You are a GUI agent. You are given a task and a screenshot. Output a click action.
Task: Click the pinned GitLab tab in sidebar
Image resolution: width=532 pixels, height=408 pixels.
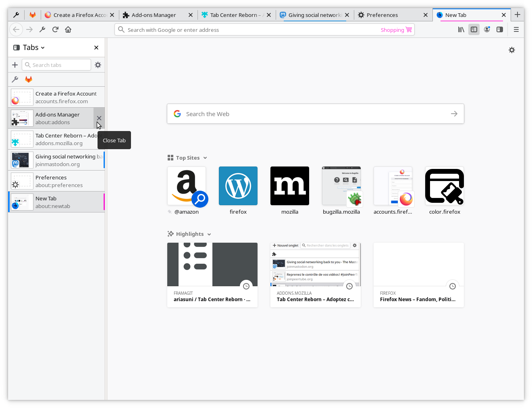[x=29, y=79]
